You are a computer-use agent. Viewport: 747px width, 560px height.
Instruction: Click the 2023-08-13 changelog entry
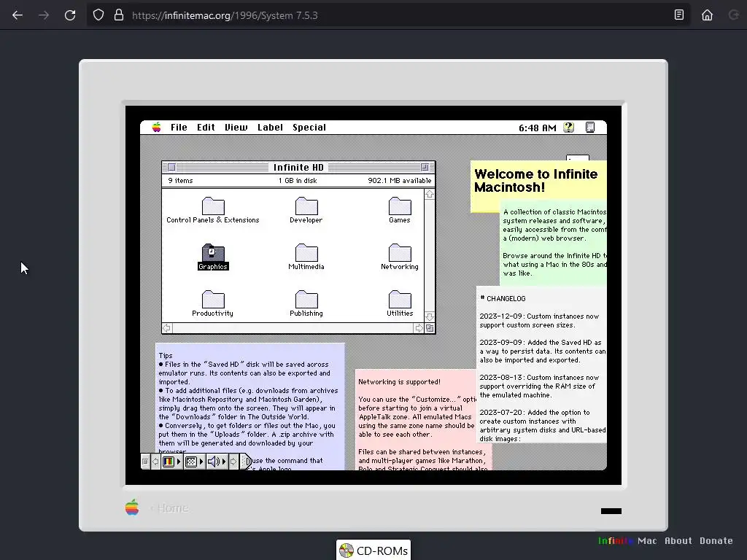(539, 386)
